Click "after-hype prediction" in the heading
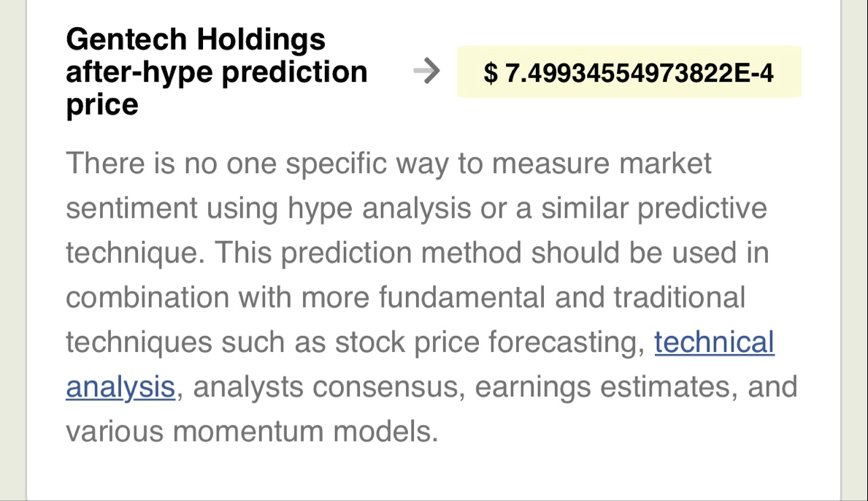The height and width of the screenshot is (501, 868). click(x=217, y=72)
